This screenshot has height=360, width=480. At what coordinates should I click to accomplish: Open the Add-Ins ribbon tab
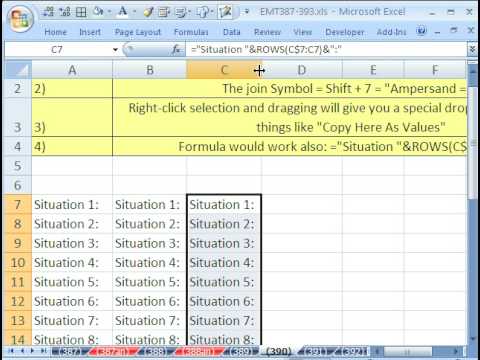click(391, 32)
